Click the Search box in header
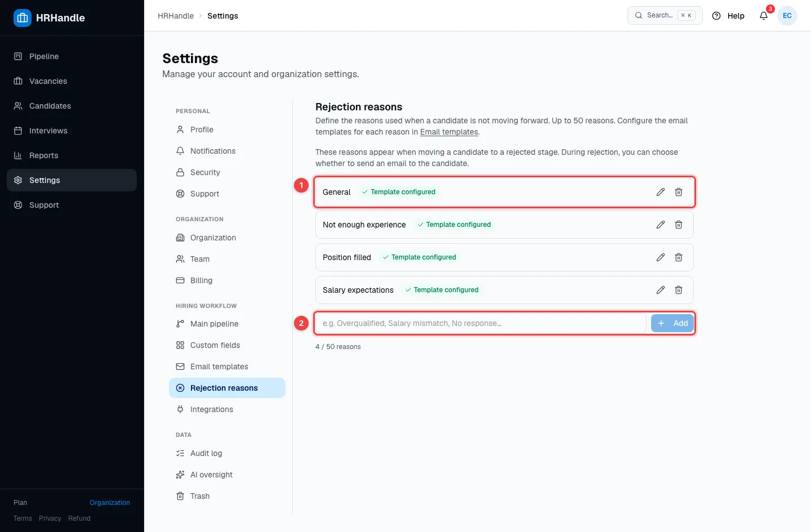The image size is (811, 532). click(x=665, y=16)
